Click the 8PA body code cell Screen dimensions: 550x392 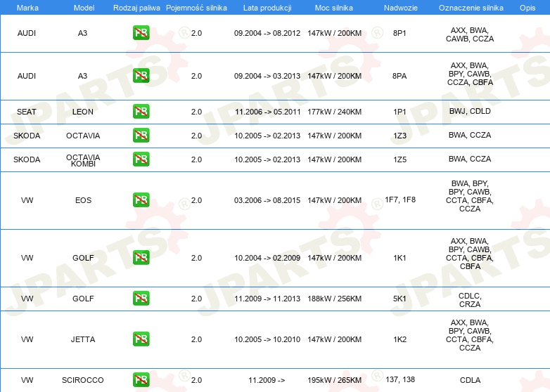click(x=399, y=76)
